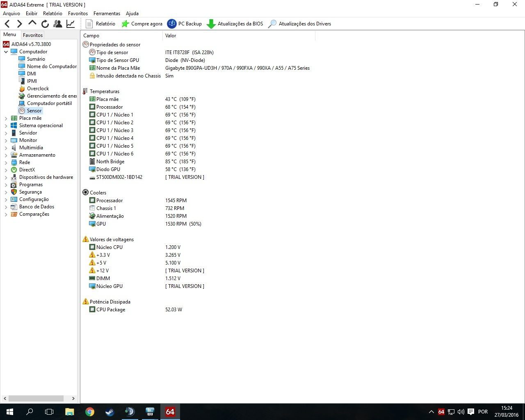Switch to the Menu tab
This screenshot has width=525, height=420.
point(10,34)
